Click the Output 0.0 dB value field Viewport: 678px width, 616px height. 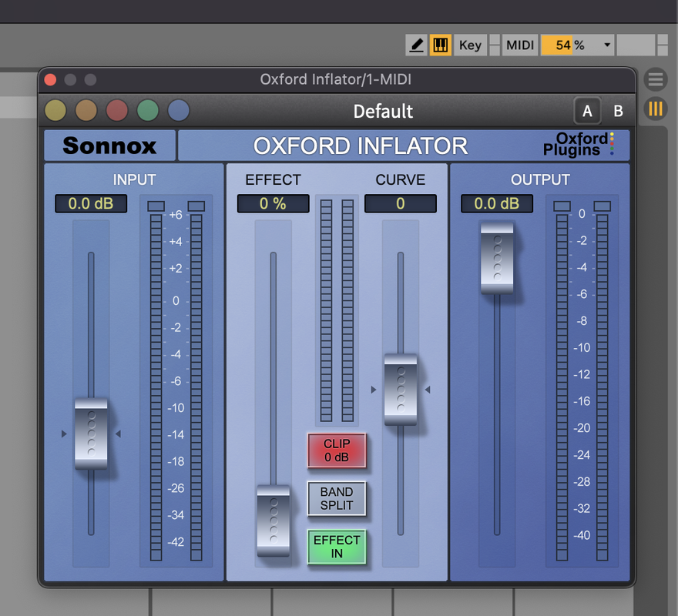tap(497, 203)
